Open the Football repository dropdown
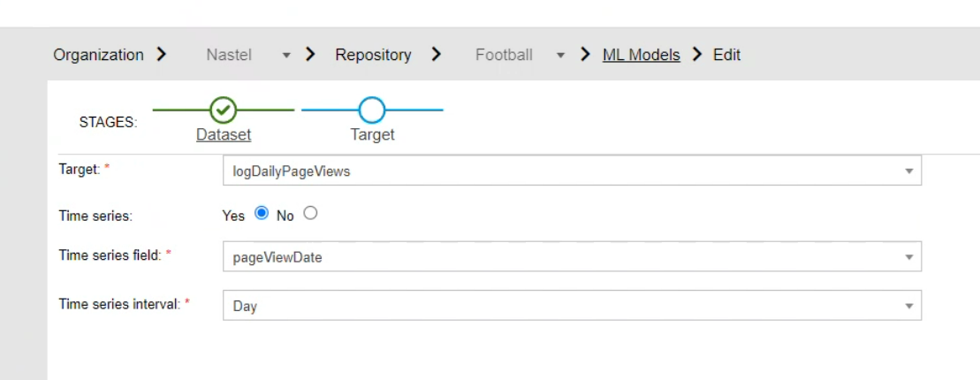980x380 pixels. pos(520,55)
